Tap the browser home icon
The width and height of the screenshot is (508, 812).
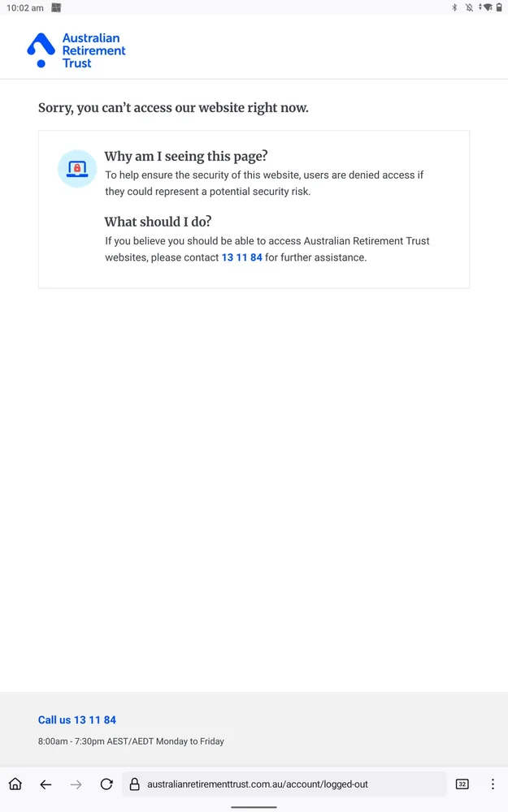pos(15,784)
